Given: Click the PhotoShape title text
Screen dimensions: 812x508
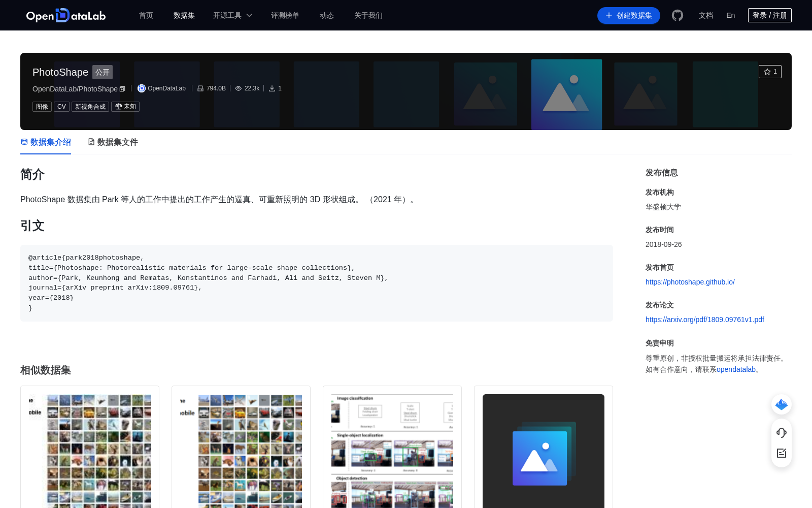Looking at the screenshot, I should (x=60, y=72).
